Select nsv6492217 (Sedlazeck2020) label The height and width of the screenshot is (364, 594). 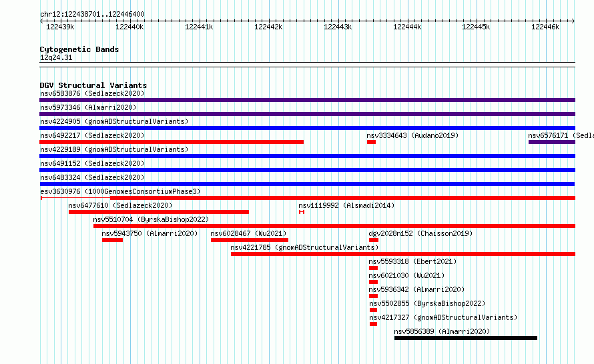pyautogui.click(x=92, y=135)
